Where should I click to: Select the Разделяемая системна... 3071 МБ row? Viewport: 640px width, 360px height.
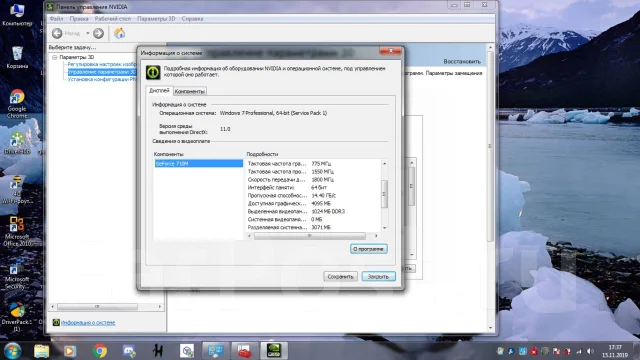313,227
